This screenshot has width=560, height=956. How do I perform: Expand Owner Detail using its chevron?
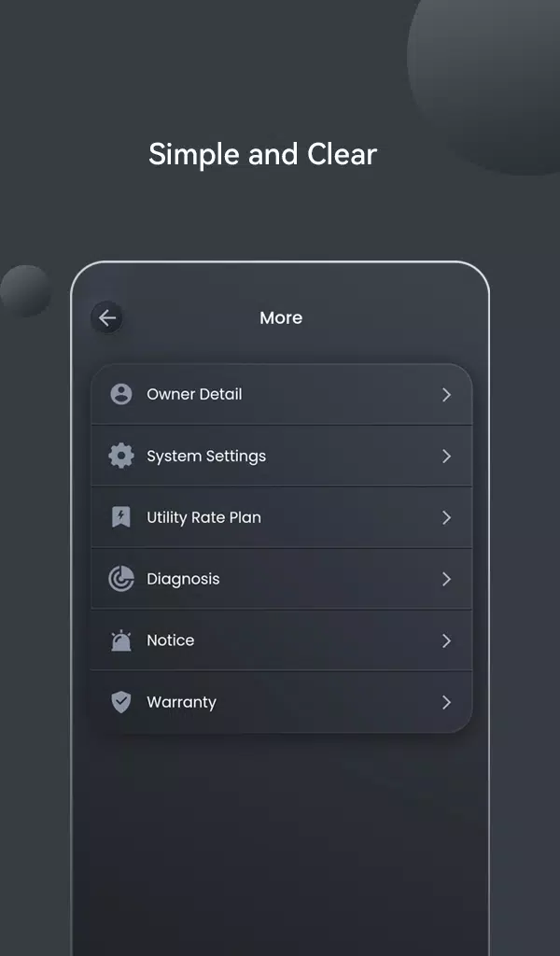coord(447,395)
